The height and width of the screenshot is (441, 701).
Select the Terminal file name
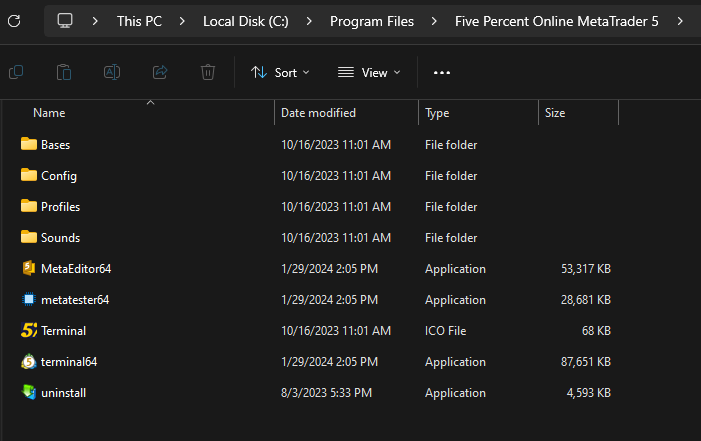click(x=63, y=331)
